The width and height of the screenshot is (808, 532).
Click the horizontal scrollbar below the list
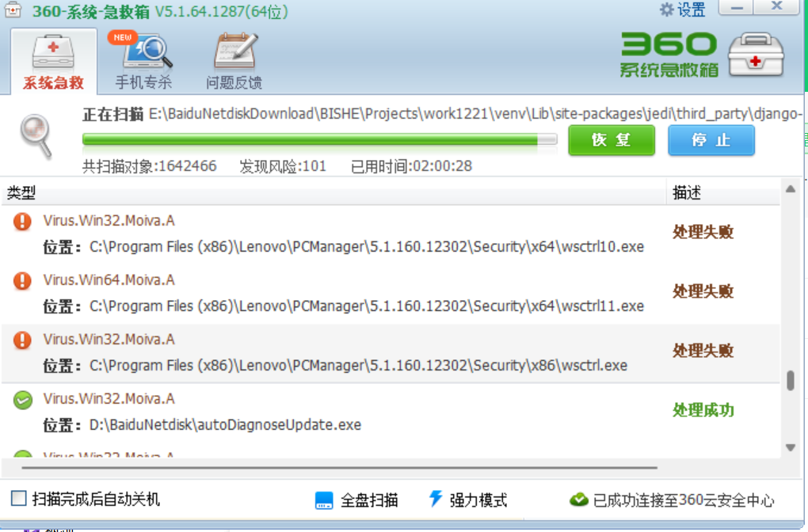click(x=339, y=468)
